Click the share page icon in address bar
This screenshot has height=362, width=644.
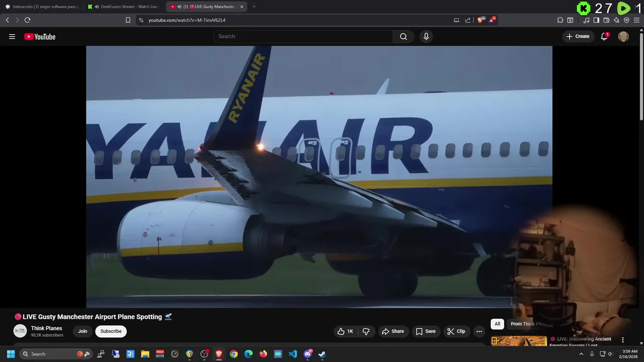(x=467, y=20)
